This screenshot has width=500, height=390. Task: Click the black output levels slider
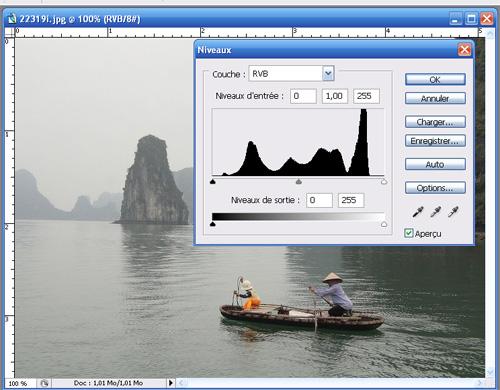coord(213,224)
